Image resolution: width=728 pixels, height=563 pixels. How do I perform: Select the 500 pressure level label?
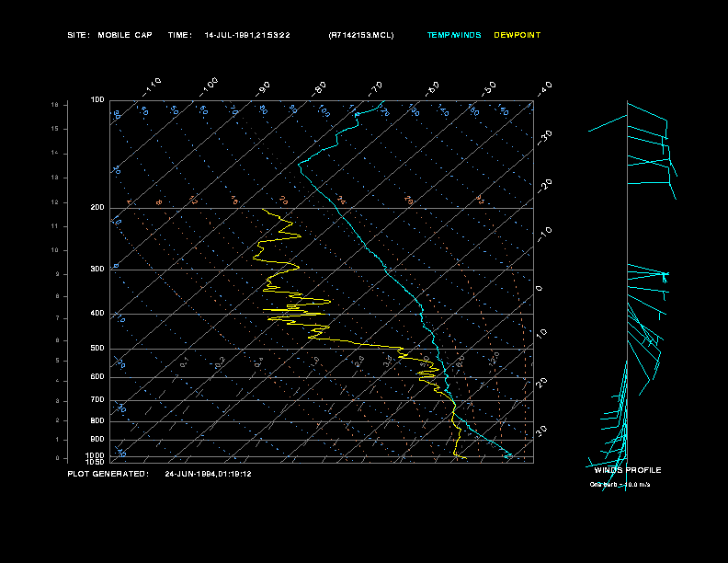point(97,349)
